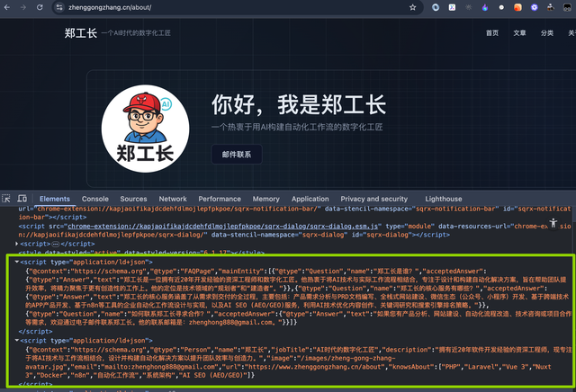This screenshot has height=392, width=576.
Task: Open the robot-figure extension icon
Action: [551, 7]
